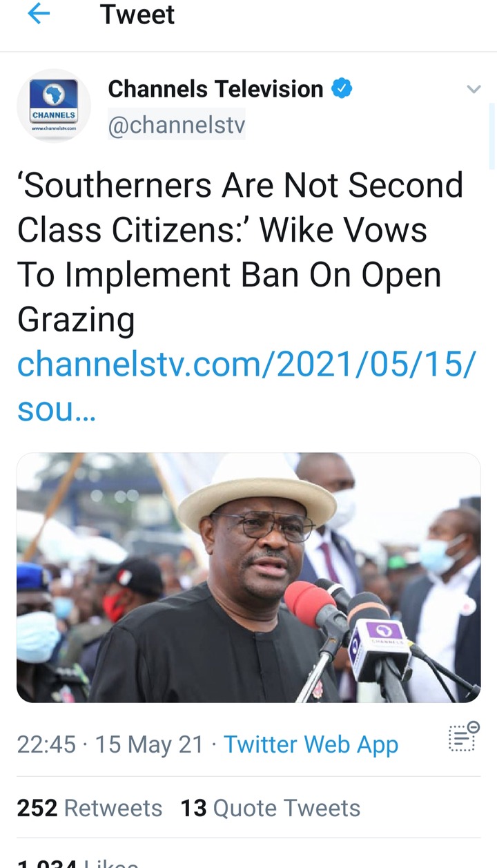
Task: View the tweet photo of Wike speaking
Action: pos(248,577)
